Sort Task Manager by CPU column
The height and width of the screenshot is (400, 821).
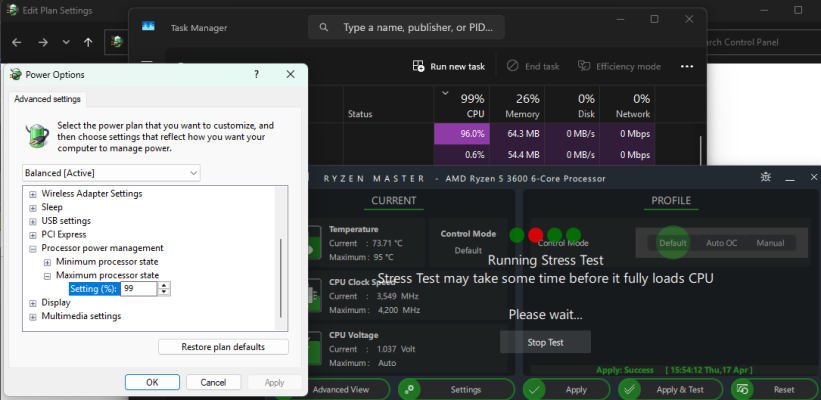[x=461, y=105]
